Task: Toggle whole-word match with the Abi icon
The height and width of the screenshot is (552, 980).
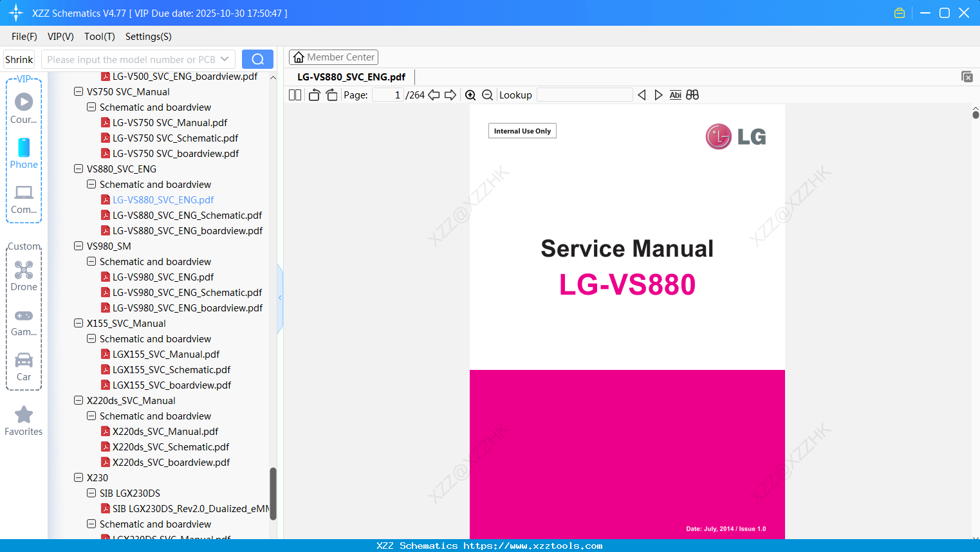Action: [675, 95]
